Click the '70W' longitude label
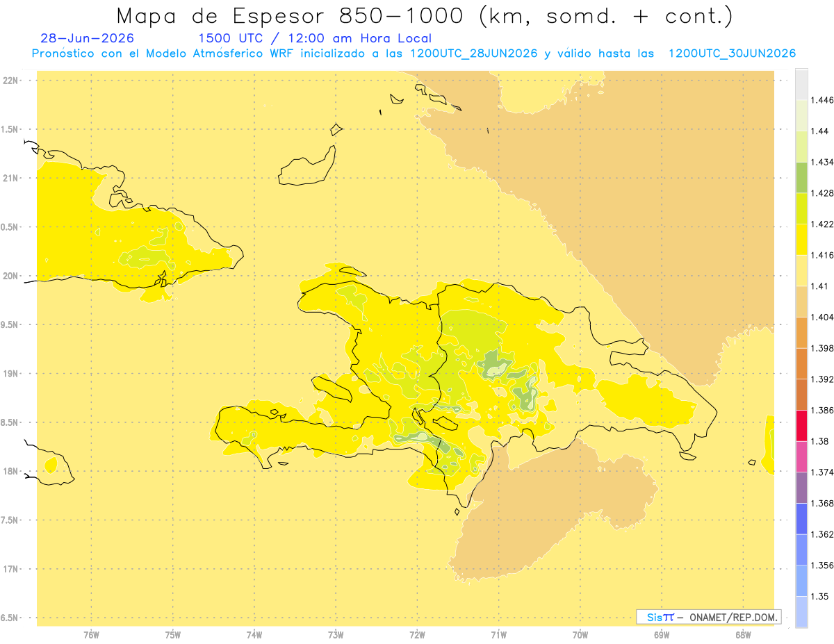This screenshot has width=834, height=644. pos(580,635)
